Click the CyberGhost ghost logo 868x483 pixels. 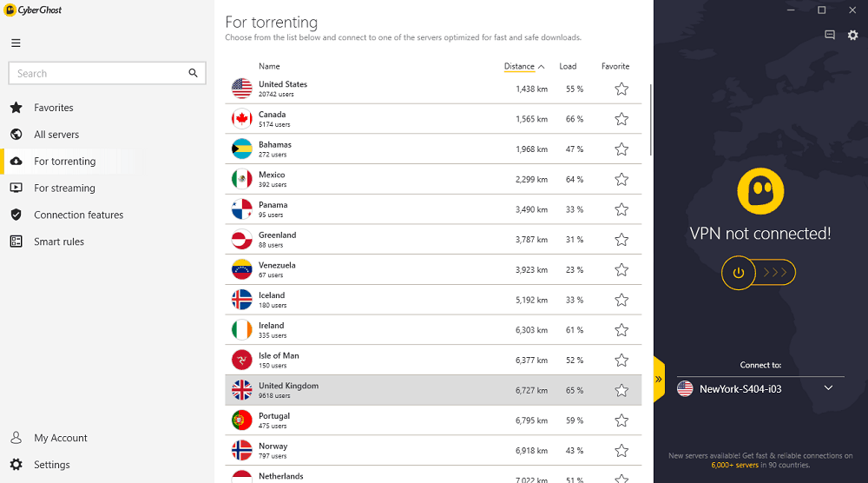(760, 191)
